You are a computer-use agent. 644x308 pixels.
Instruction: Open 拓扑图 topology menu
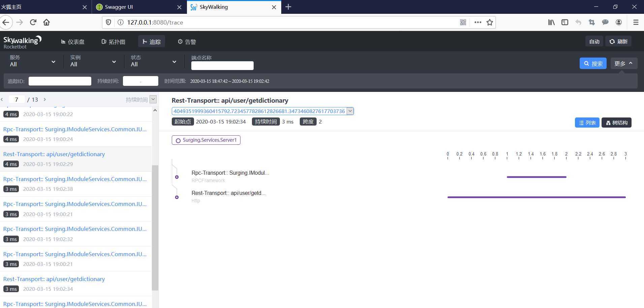click(114, 42)
